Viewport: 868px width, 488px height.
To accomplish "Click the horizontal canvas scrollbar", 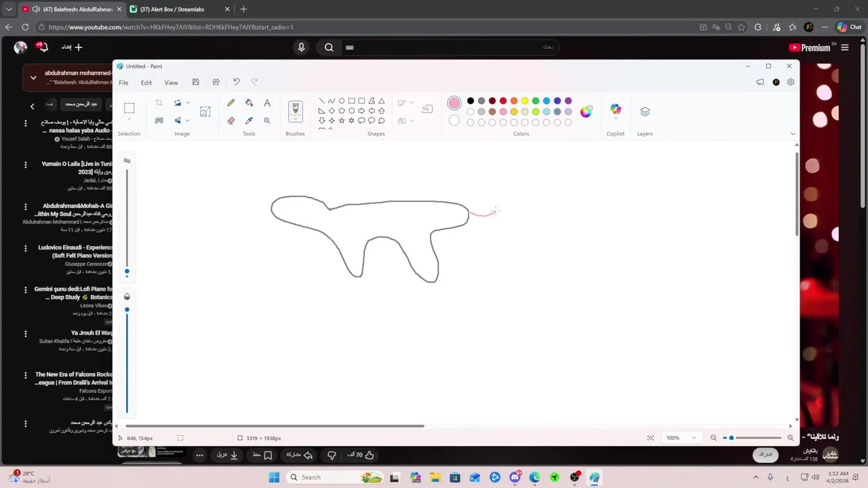I will coord(275,426).
